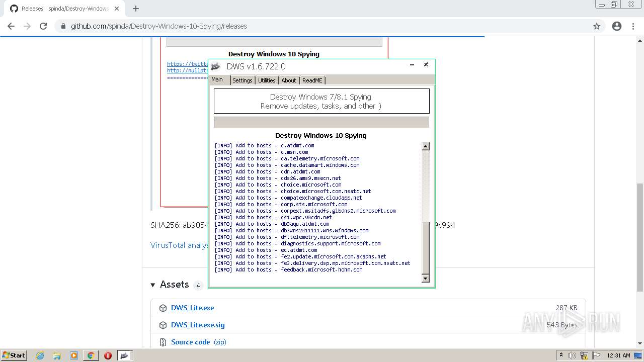The height and width of the screenshot is (362, 644).
Task: Open the ReadME tab in DWS
Action: pos(312,80)
